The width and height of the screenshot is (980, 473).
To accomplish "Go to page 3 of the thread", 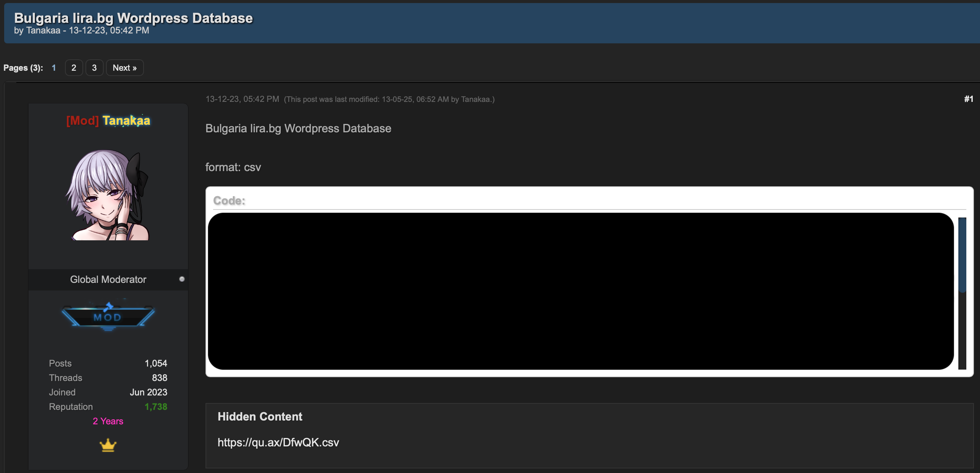I will pos(94,68).
